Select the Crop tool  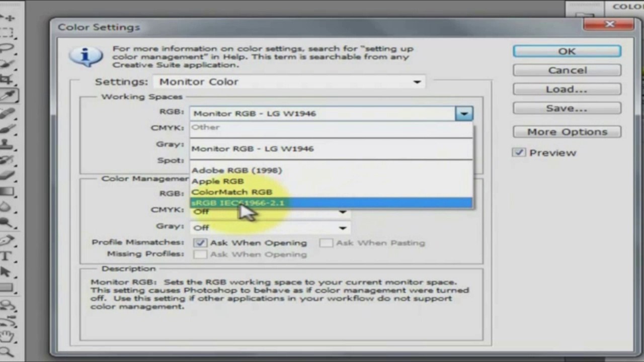click(7, 79)
